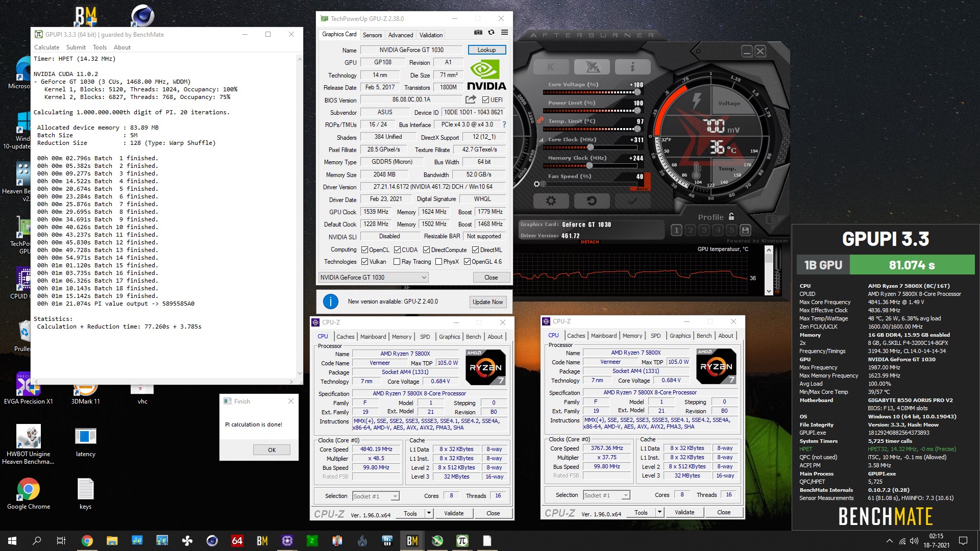Click the Afterburner OC scanner logo button
980x551 pixels.
pyautogui.click(x=592, y=67)
